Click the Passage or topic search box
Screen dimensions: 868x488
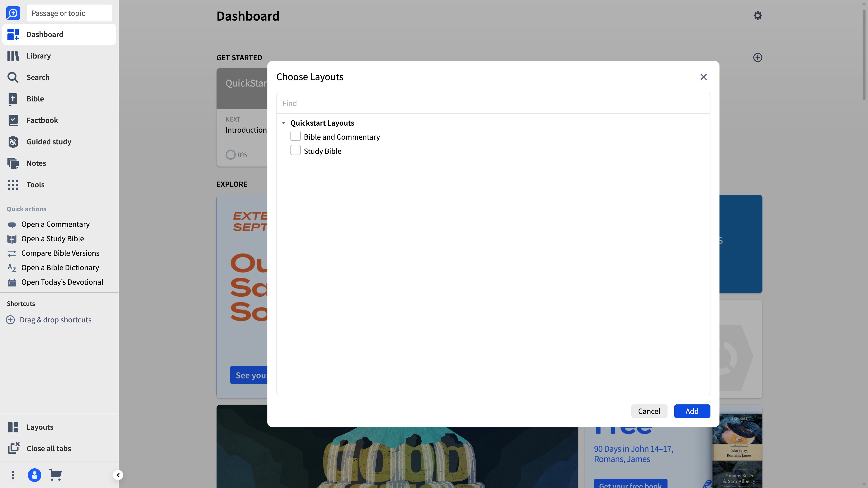[x=69, y=13]
